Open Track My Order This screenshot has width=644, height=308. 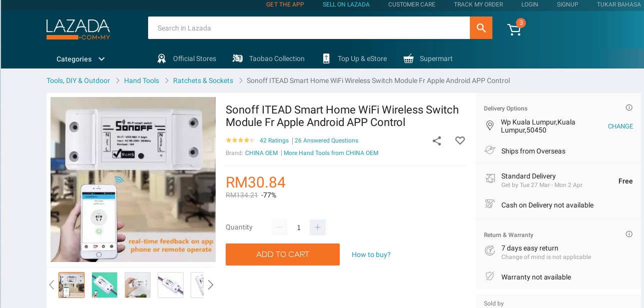(x=478, y=4)
